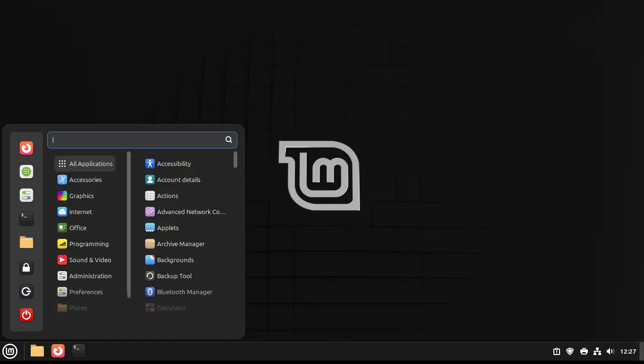Select the Administration category
Screen dimensions: 644x364
[x=85, y=276]
